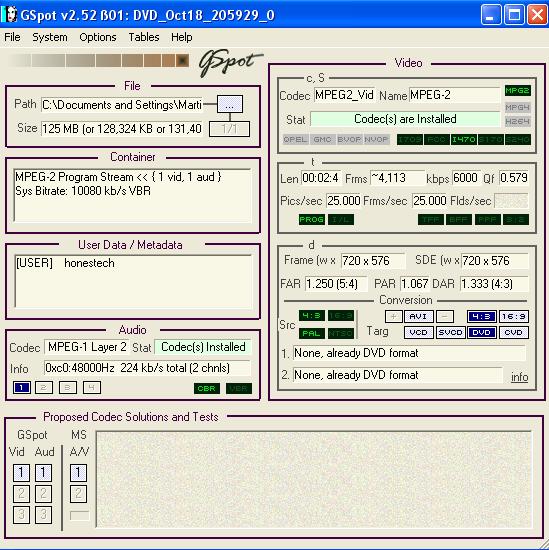Select VCD as conversion target
The image size is (549, 550).
tap(419, 332)
